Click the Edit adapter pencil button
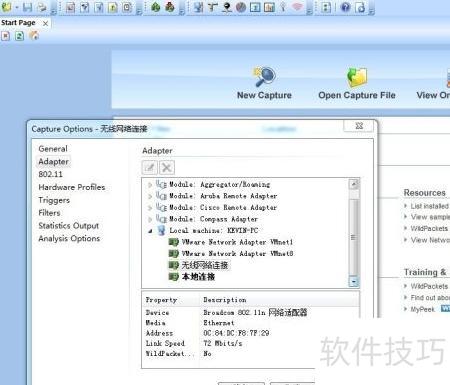 pyautogui.click(x=149, y=167)
